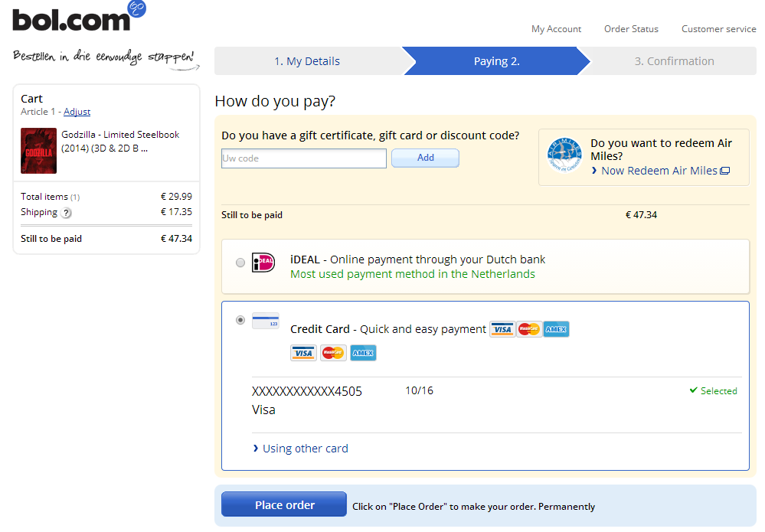765x532 pixels.
Task: Select the iDEAL payment radio button
Action: tap(240, 263)
